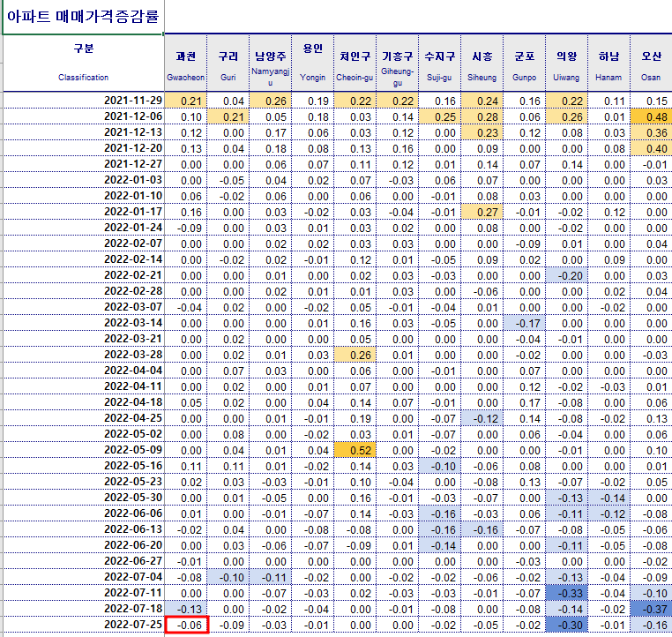Click Osan's highlighted 0.48 on 2021-12-06

(x=651, y=116)
